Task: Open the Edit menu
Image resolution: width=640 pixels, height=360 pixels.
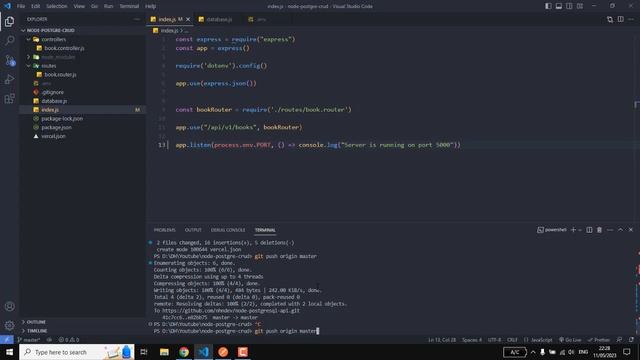Action: (36, 6)
